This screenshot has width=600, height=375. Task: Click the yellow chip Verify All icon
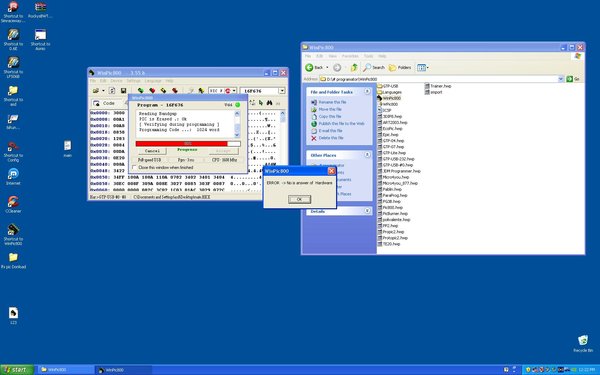(x=163, y=91)
